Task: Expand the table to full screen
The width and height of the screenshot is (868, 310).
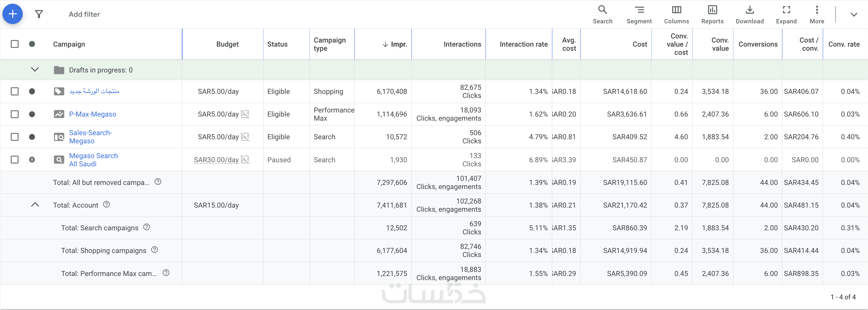Action: pos(786,14)
